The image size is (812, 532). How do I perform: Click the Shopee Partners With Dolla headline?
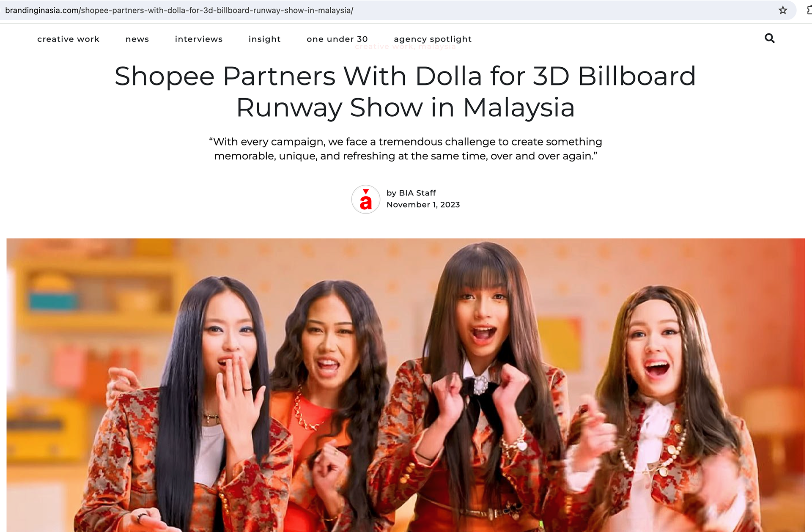(406, 92)
